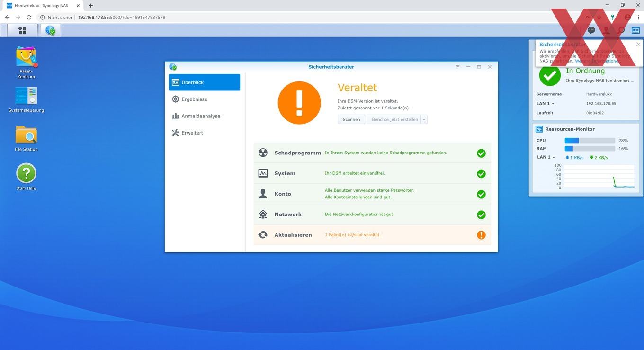Click the Nicht sicher site info label
The width and height of the screenshot is (644, 350).
[56, 17]
